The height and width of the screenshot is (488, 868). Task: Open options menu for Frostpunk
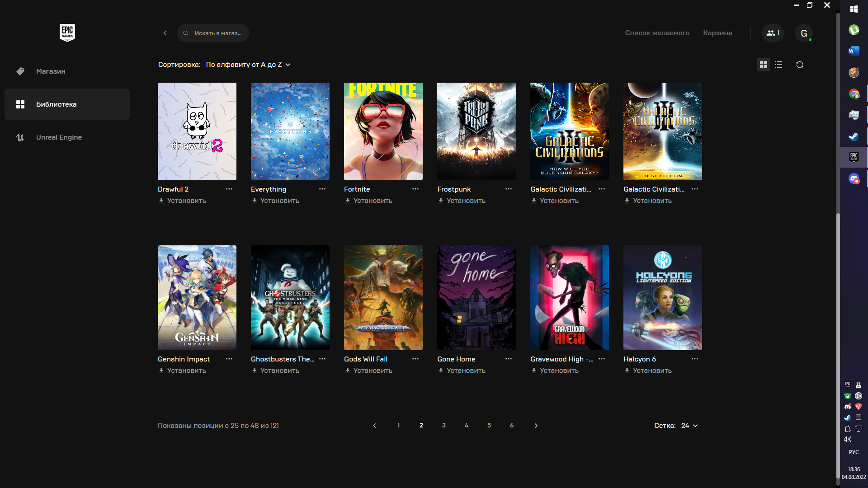click(x=509, y=189)
